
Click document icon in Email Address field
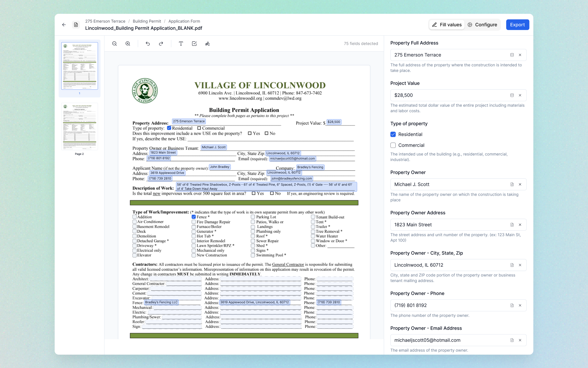[x=512, y=340]
